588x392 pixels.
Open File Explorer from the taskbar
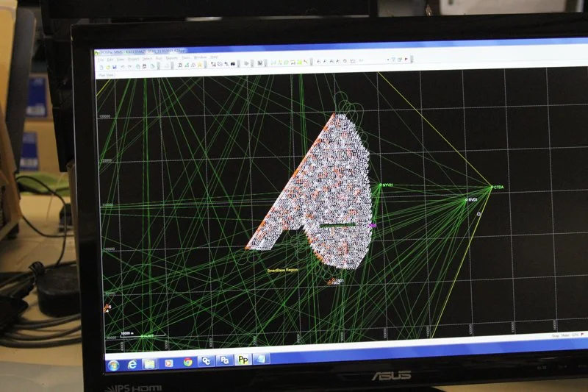coord(150,363)
